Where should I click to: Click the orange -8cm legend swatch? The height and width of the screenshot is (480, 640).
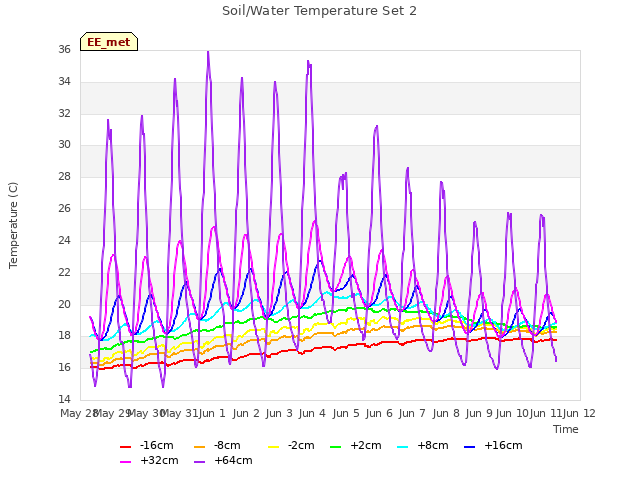pos(199,447)
